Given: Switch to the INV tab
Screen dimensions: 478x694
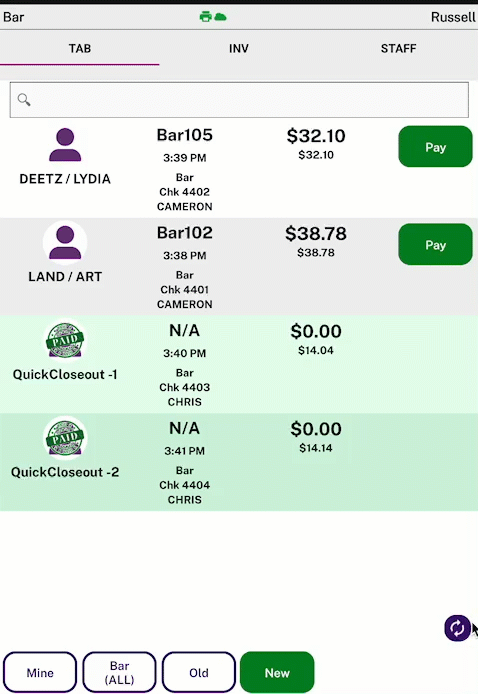Looking at the screenshot, I should 239,48.
